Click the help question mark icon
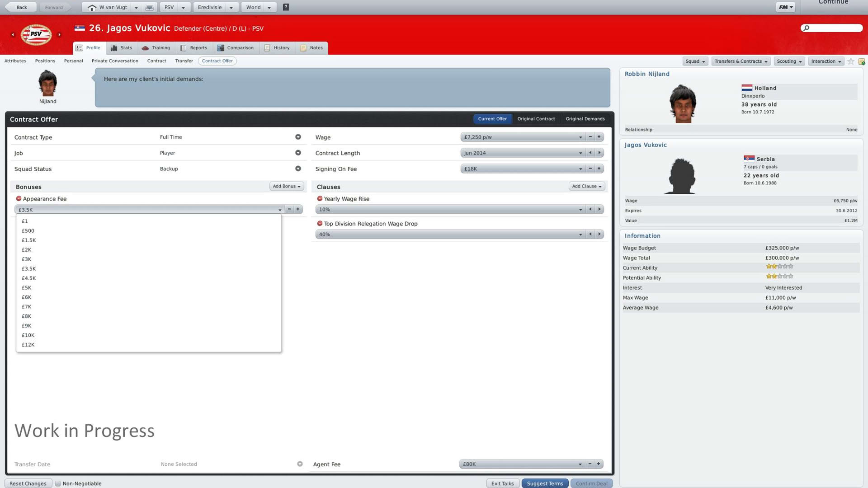 click(286, 7)
